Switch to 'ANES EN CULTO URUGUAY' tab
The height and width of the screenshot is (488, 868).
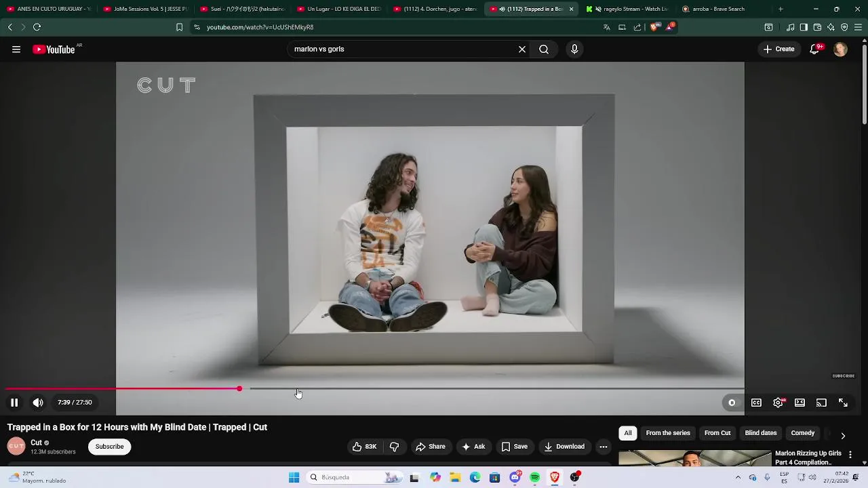[x=48, y=9]
